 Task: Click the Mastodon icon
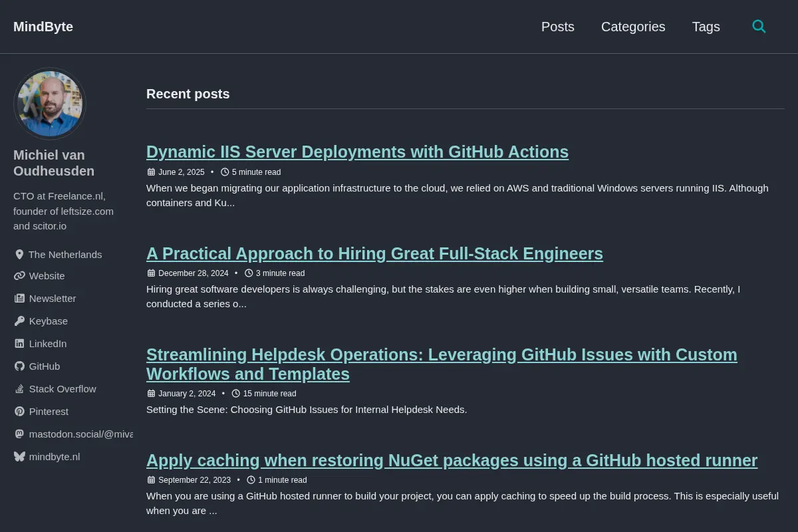click(19, 434)
